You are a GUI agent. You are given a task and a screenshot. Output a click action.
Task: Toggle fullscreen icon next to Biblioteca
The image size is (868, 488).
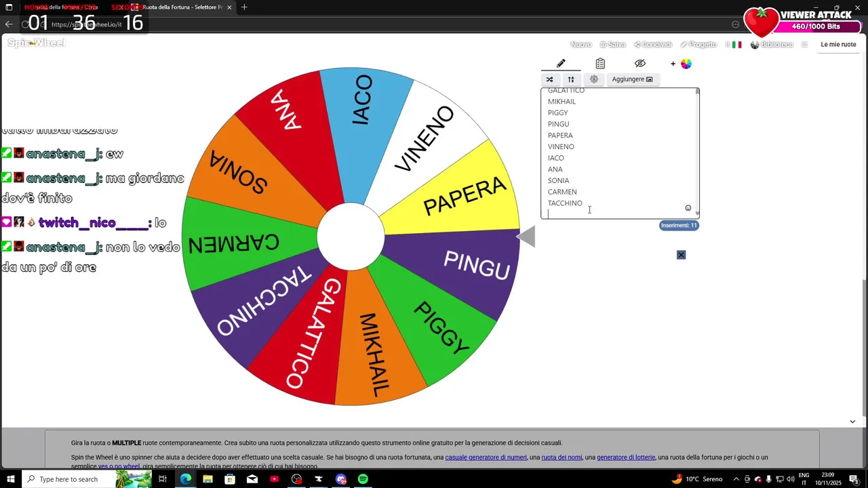click(804, 45)
